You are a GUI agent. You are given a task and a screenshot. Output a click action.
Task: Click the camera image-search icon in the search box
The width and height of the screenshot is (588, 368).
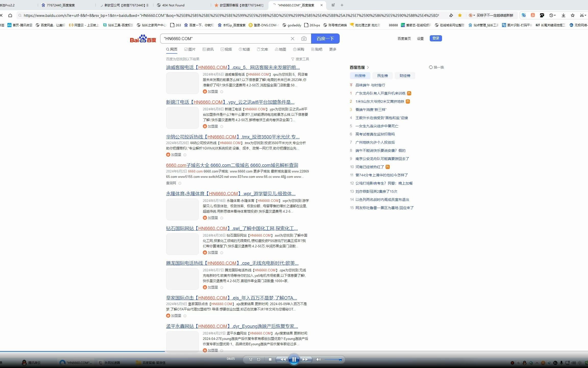(x=304, y=39)
